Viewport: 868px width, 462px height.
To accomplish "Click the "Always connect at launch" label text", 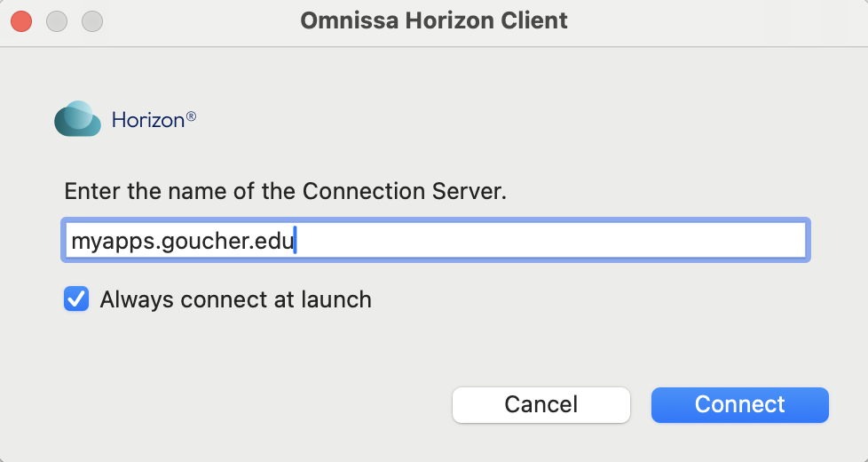I will point(235,299).
